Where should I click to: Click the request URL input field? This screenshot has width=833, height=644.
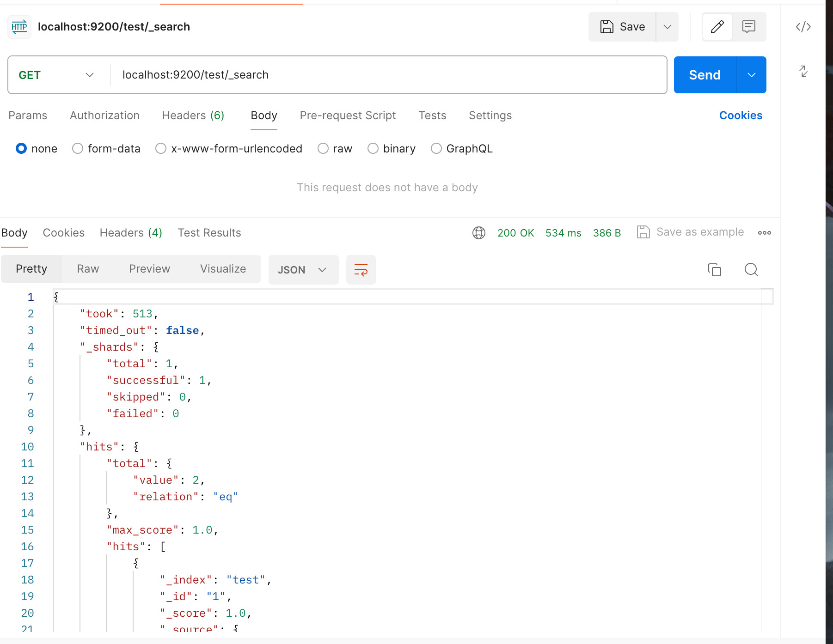click(388, 75)
